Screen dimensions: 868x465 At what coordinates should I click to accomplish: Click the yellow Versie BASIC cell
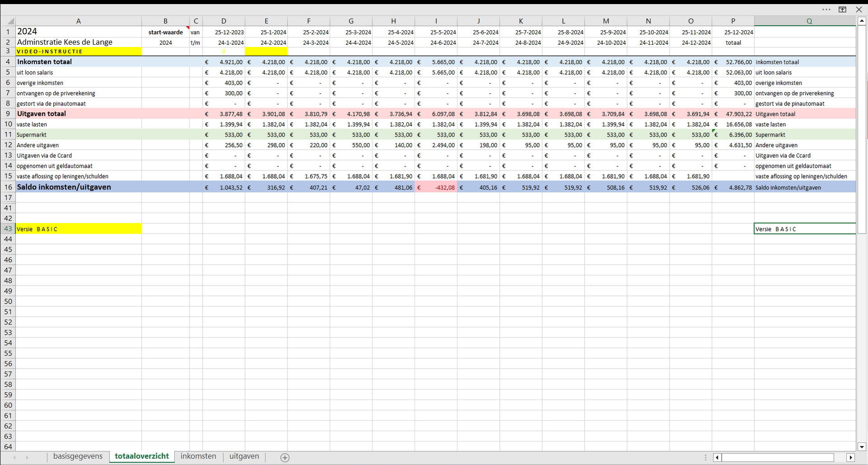pos(78,229)
